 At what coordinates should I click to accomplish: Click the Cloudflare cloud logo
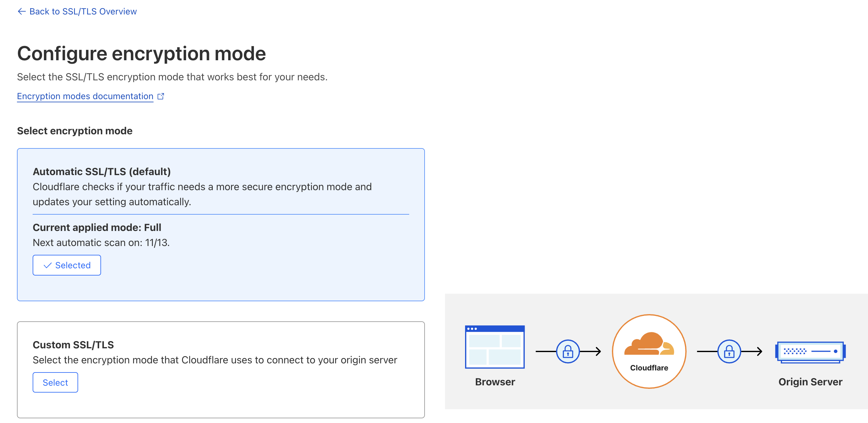pyautogui.click(x=649, y=344)
